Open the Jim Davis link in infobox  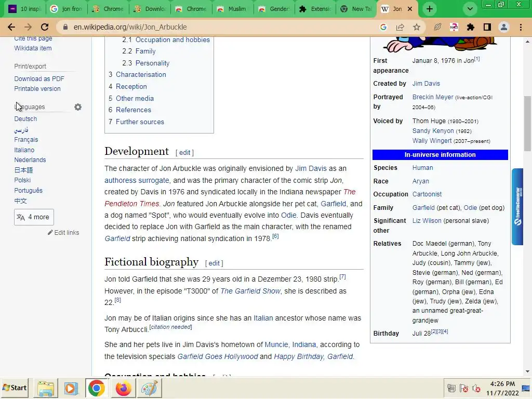click(x=426, y=84)
